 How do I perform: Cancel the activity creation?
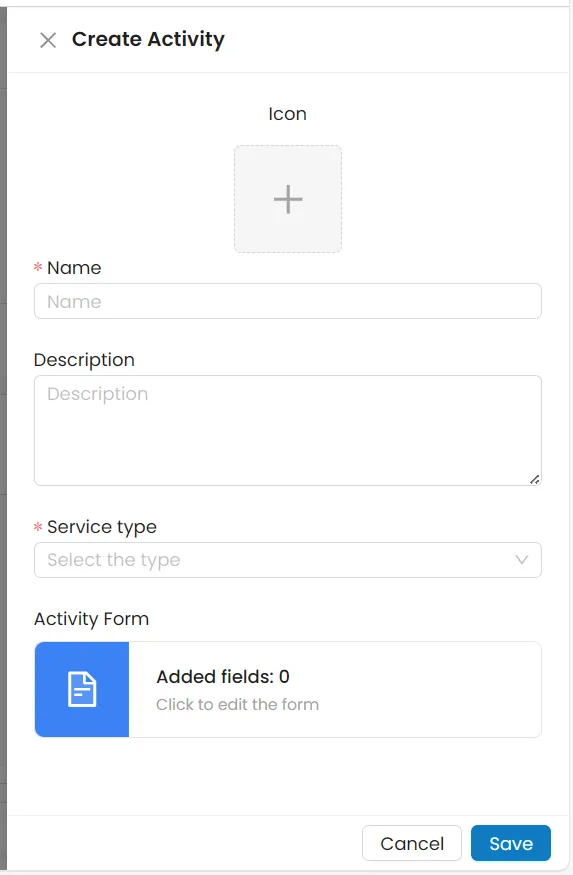[412, 843]
